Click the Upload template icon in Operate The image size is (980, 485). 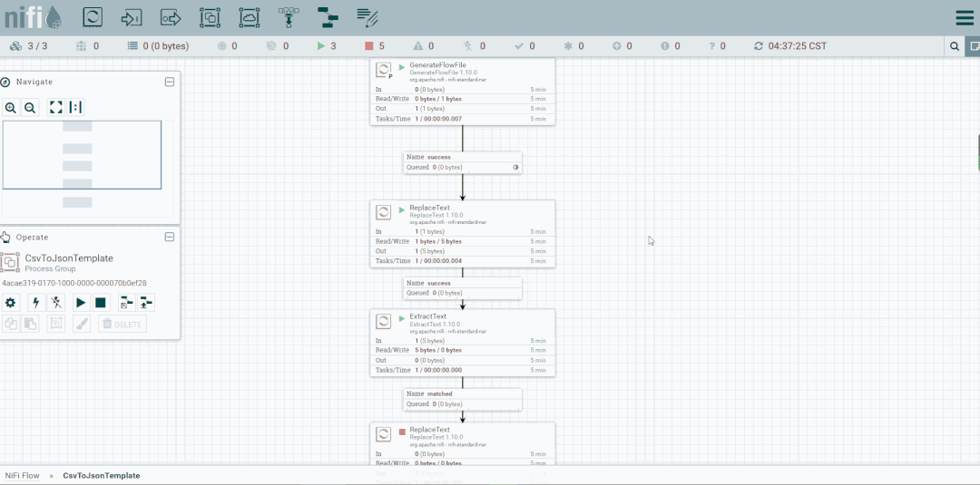(x=145, y=304)
